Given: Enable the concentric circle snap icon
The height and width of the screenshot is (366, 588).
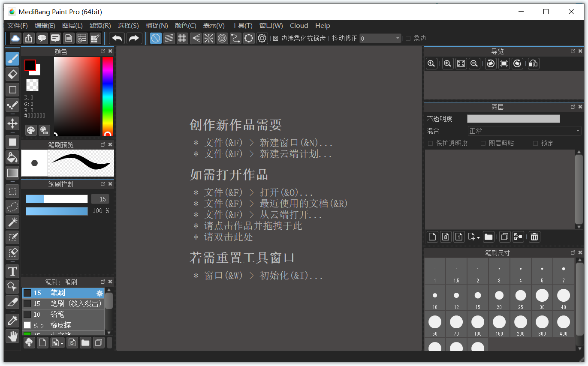Looking at the screenshot, I should tap(222, 38).
